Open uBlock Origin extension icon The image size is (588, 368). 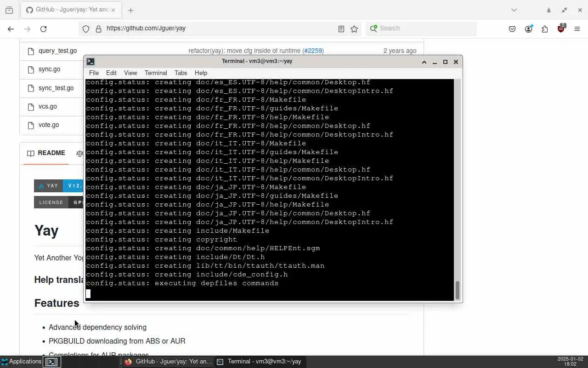[561, 29]
